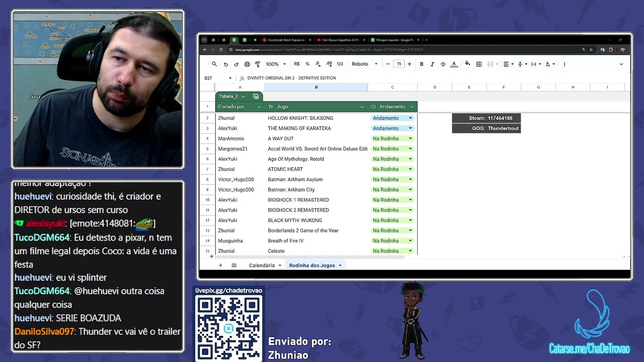Select row 10 header
This screenshot has height=362, width=644.
(x=207, y=200)
